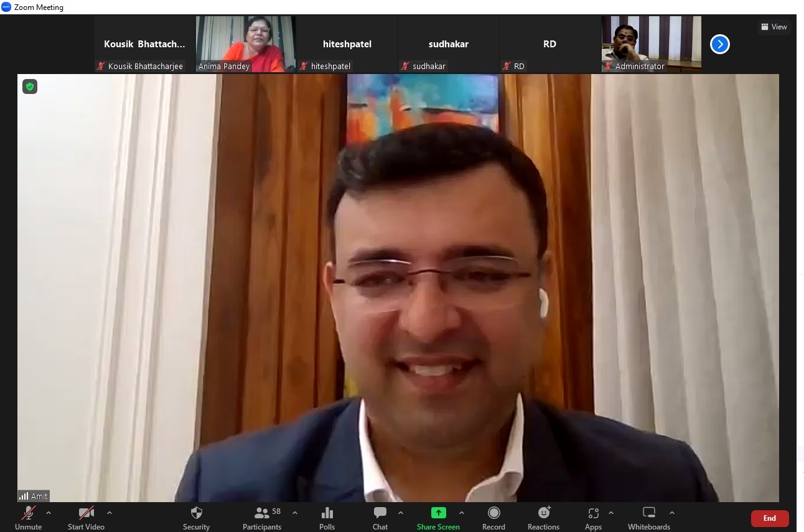This screenshot has width=804, height=532.
Task: Open the Security shield menu
Action: tap(196, 518)
